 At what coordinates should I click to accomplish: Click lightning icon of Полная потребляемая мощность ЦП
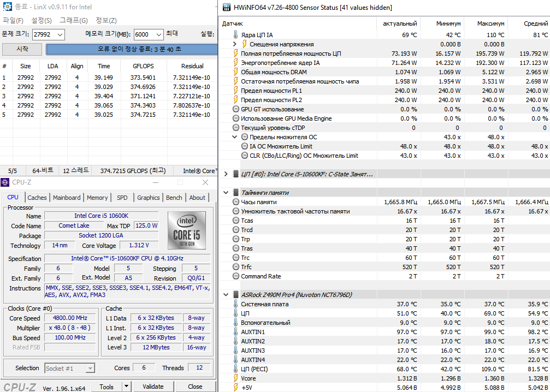pyautogui.click(x=236, y=54)
